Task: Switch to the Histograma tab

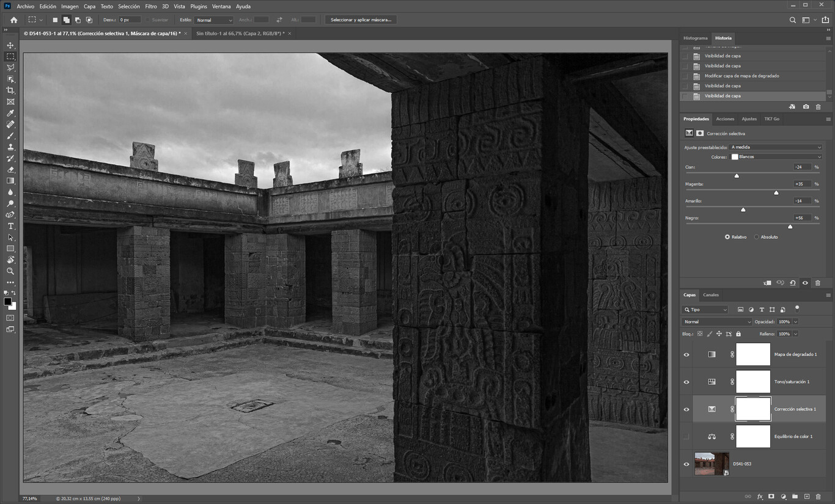Action: pos(695,38)
